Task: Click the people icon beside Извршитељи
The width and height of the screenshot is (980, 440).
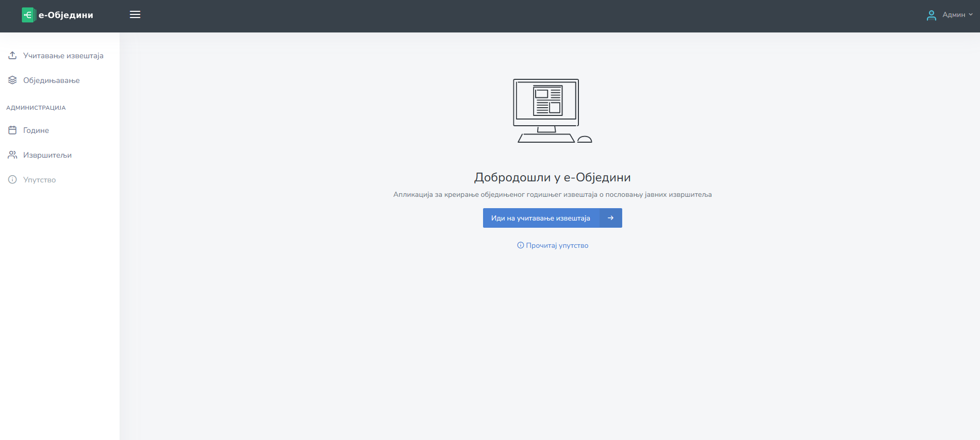Action: click(x=12, y=155)
